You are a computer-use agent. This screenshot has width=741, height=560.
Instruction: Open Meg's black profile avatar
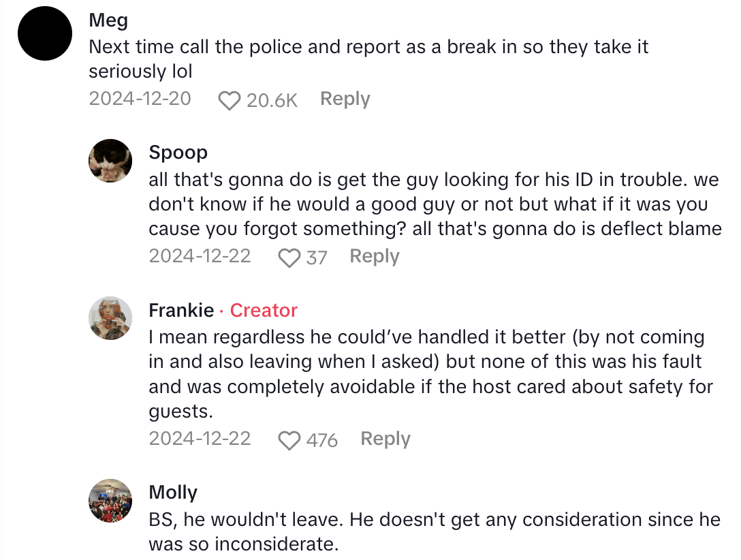pyautogui.click(x=45, y=34)
